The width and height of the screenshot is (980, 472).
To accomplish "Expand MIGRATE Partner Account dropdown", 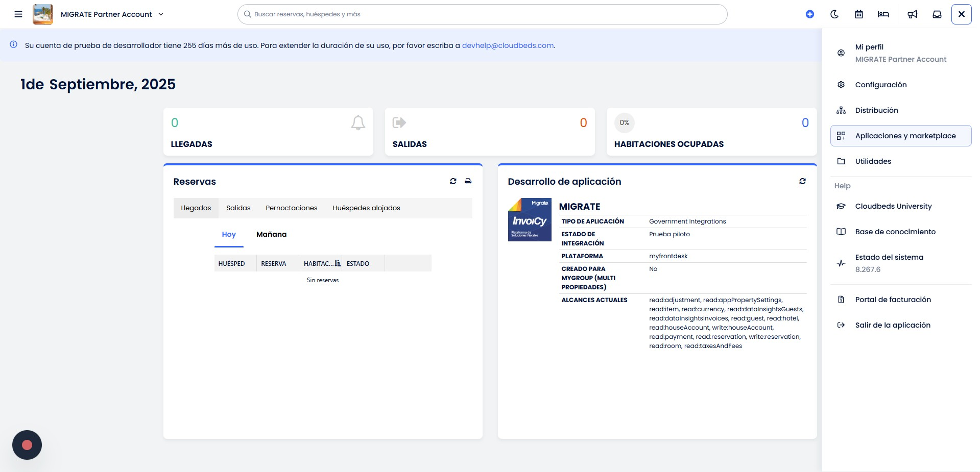I will tap(112, 14).
